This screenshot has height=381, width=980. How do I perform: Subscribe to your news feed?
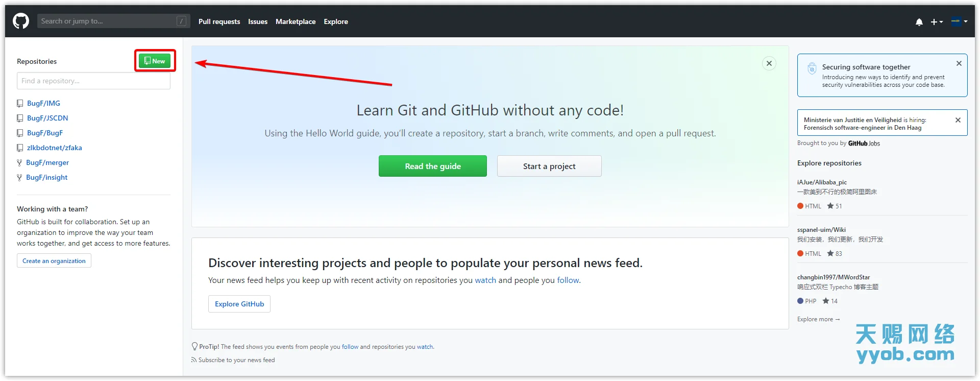click(x=236, y=360)
